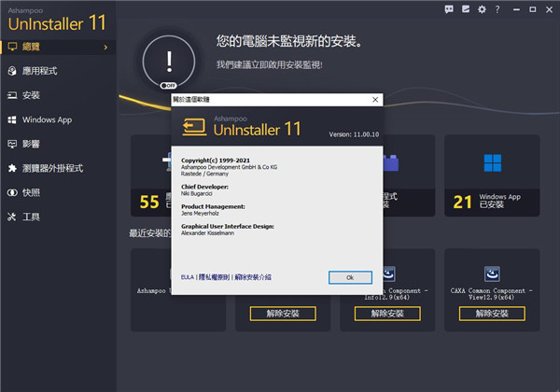Click Version: 11.00.10 text
Image resolution: width=560 pixels, height=392 pixels.
[x=354, y=134]
